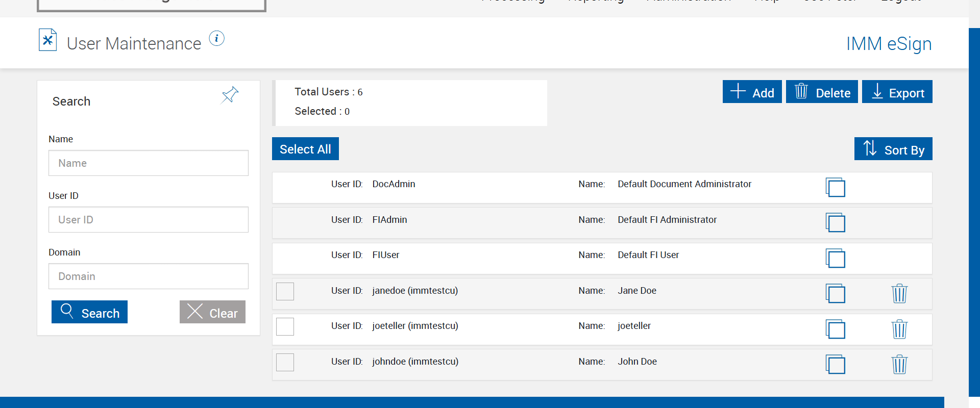
Task: Click the 'Total Users : 6' count
Action: (329, 92)
